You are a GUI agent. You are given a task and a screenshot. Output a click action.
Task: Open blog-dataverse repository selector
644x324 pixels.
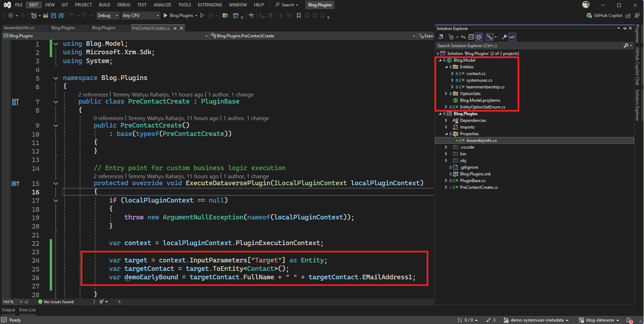point(599,320)
